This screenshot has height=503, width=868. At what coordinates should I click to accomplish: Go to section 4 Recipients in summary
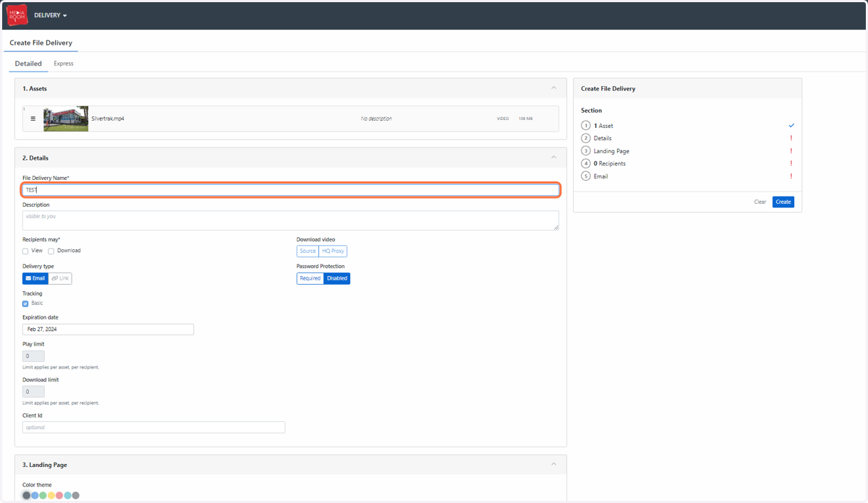(x=604, y=163)
